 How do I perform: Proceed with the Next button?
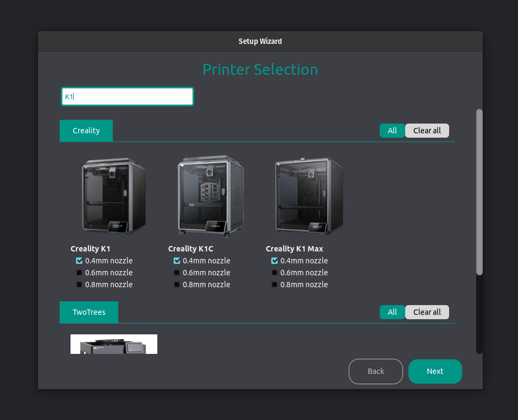[x=435, y=371]
